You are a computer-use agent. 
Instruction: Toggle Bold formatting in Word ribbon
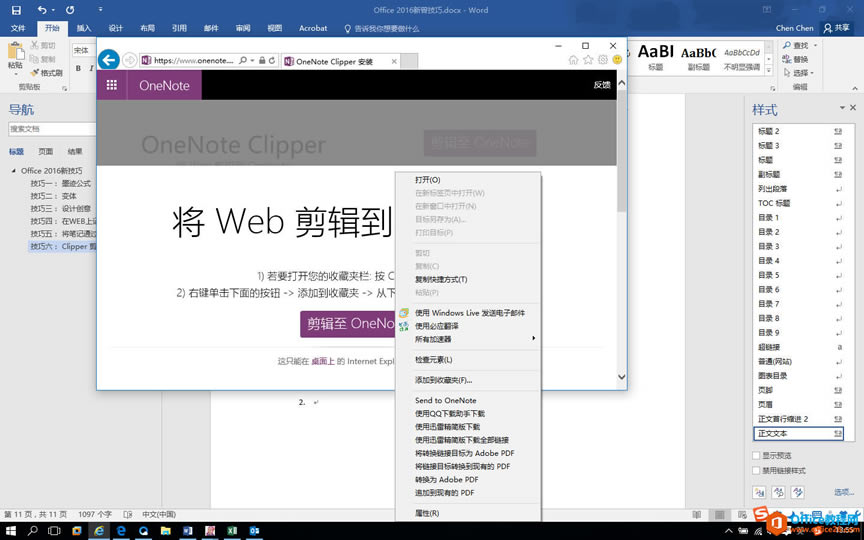[x=78, y=68]
